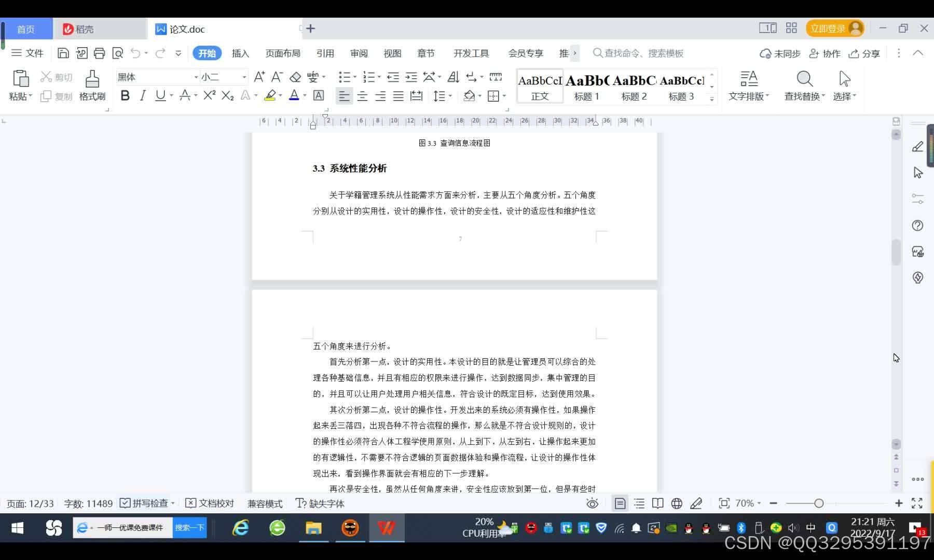Toggle character border A icon
Image resolution: width=934 pixels, height=560 pixels.
(x=319, y=95)
